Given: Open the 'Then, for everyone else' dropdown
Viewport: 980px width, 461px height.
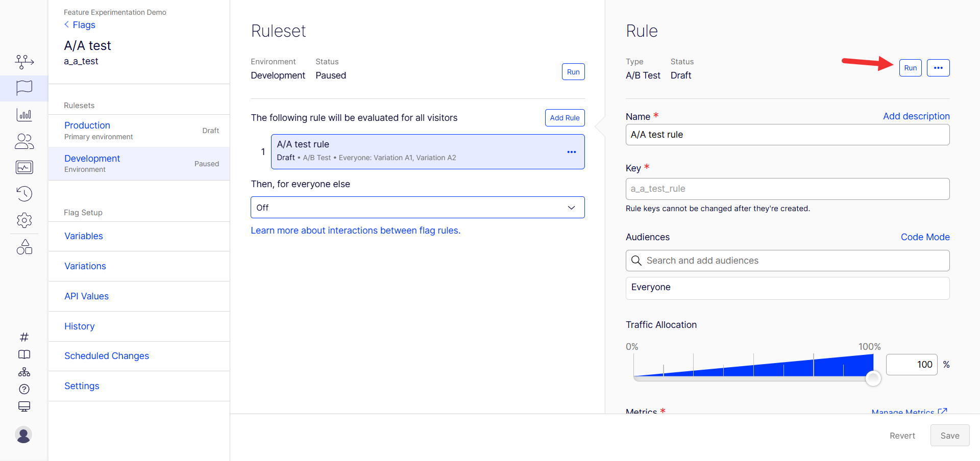Looking at the screenshot, I should [x=418, y=208].
